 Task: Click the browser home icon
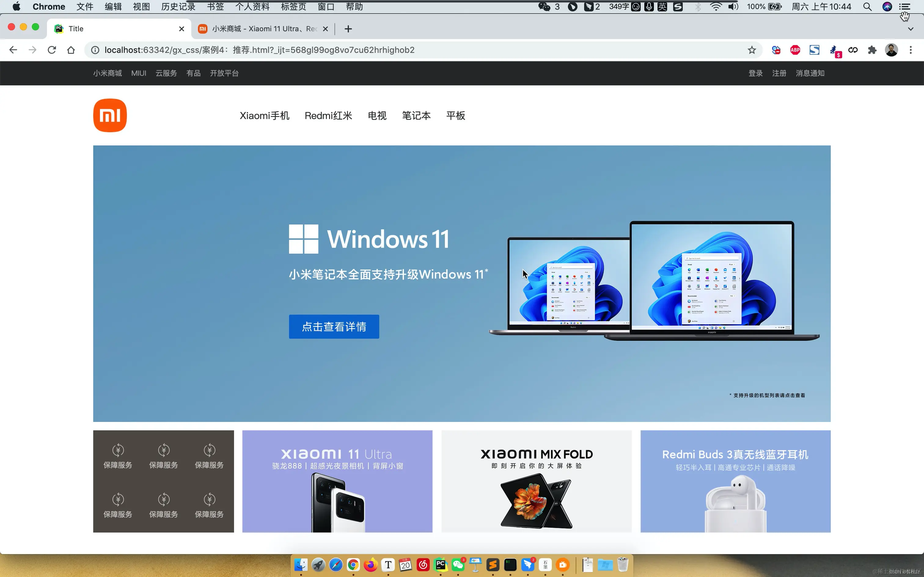point(71,49)
